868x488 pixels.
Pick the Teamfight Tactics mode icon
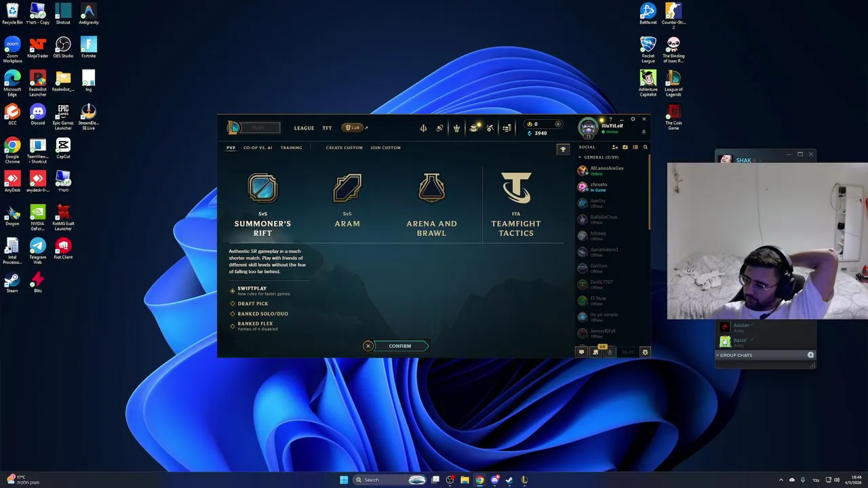coord(516,188)
